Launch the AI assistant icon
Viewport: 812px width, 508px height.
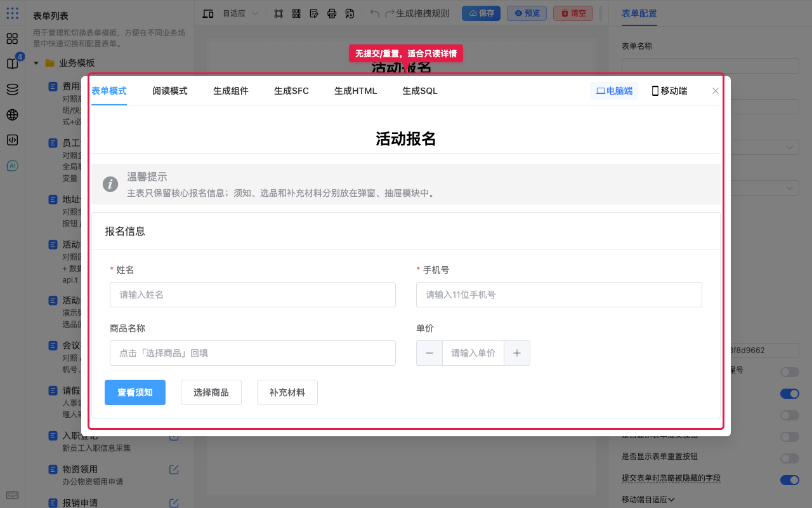12,165
